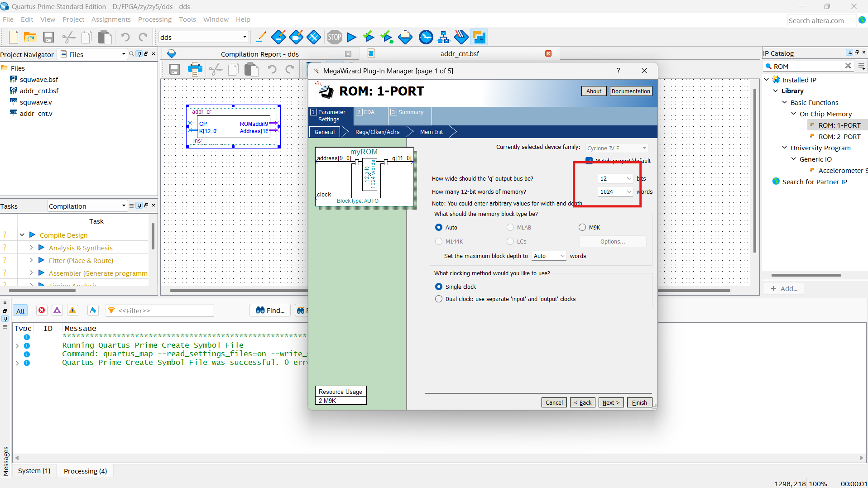The image size is (868, 488).
Task: Open the Assignments menu
Action: point(111,19)
